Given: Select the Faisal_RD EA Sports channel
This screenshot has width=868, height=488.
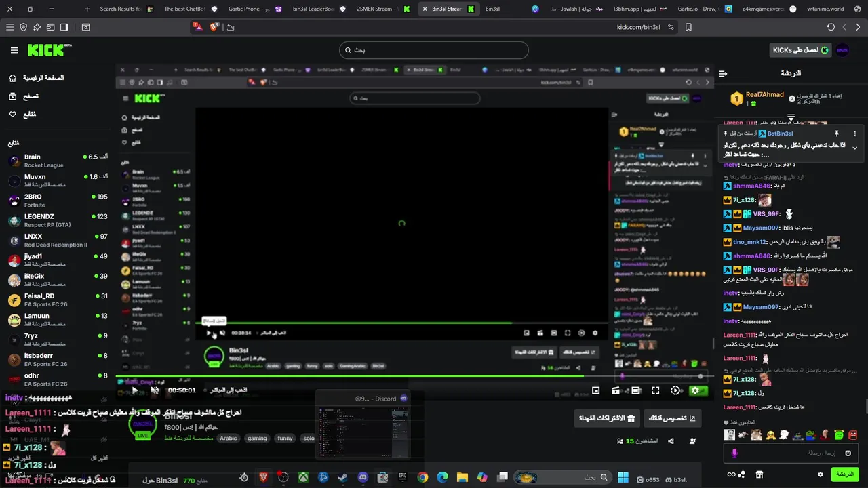Looking at the screenshot, I should (x=58, y=300).
